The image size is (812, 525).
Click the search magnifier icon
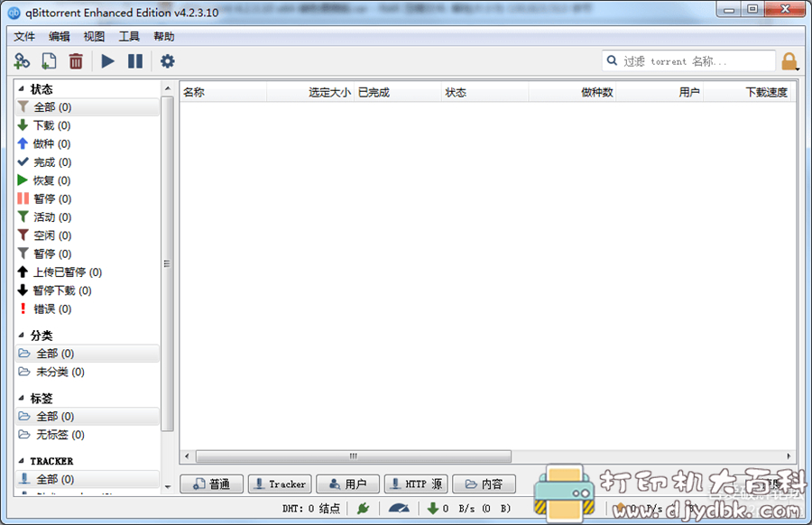click(x=612, y=60)
